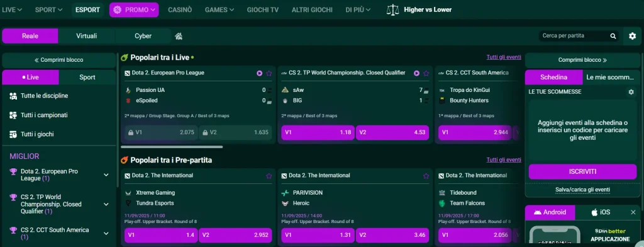This screenshot has height=247, width=644.
Task: Collapse the right block with Comprimi blocco
Action: pos(582,60)
